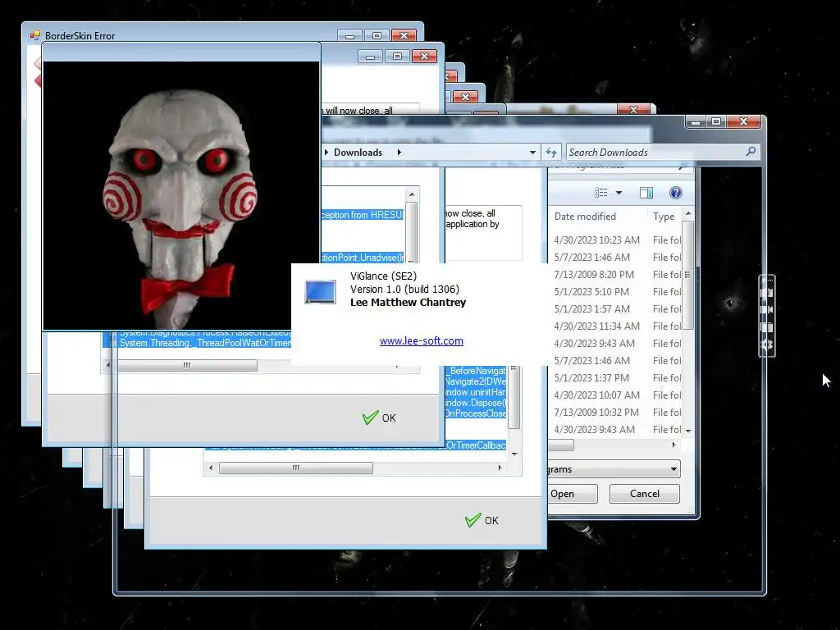Screen dimensions: 840x630
Task: Click the 'OnProcessClose' stack trace line
Action: tap(476, 413)
